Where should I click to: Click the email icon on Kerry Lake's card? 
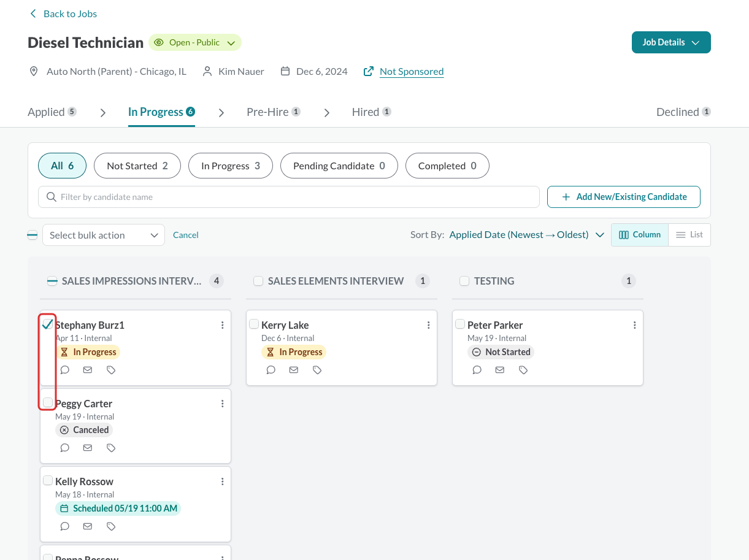(294, 370)
